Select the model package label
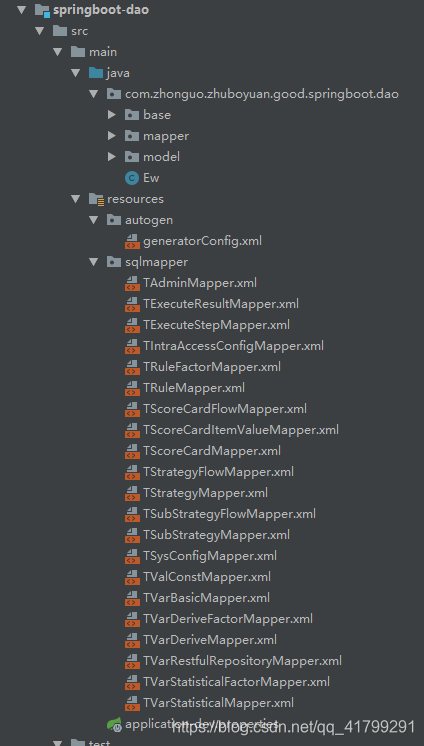 (161, 157)
